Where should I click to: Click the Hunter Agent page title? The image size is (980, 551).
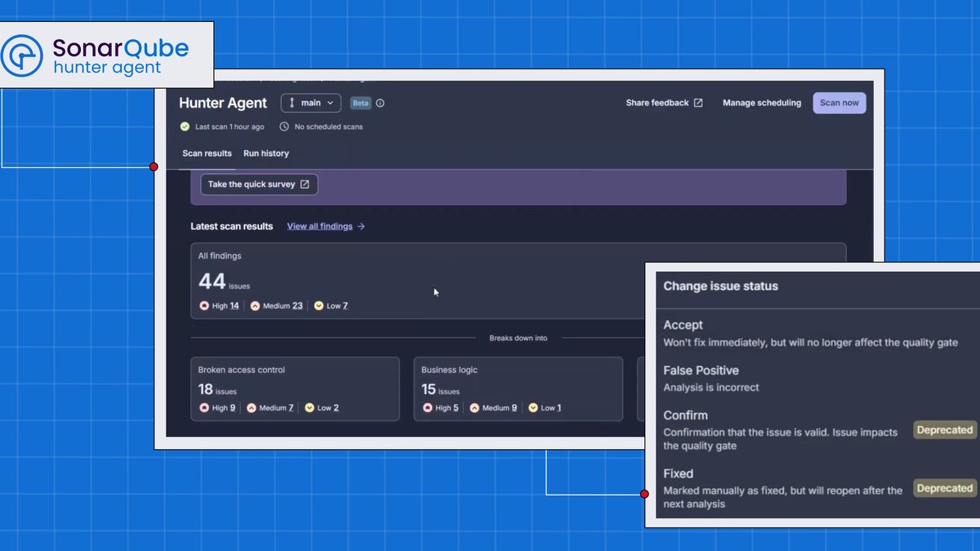(223, 103)
